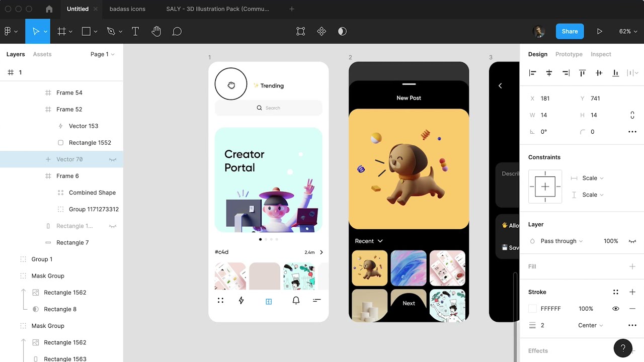The height and width of the screenshot is (362, 644).
Task: Open the help question mark button
Action: pyautogui.click(x=623, y=348)
